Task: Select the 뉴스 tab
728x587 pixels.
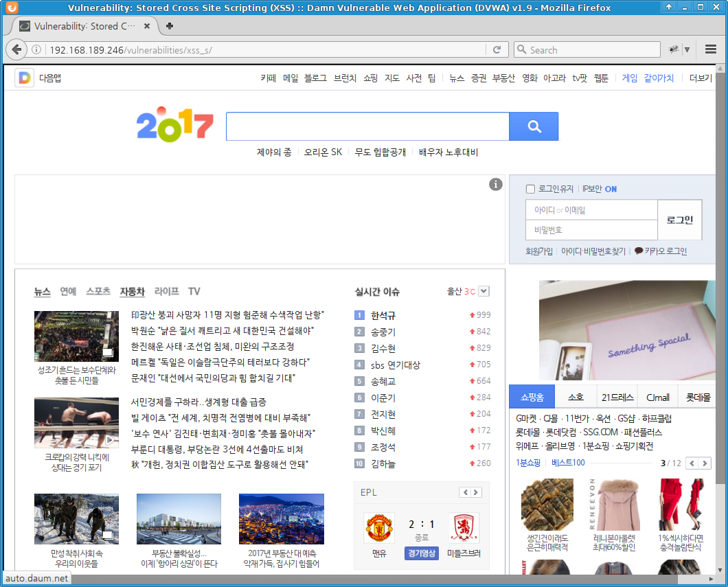Action: pos(42,291)
